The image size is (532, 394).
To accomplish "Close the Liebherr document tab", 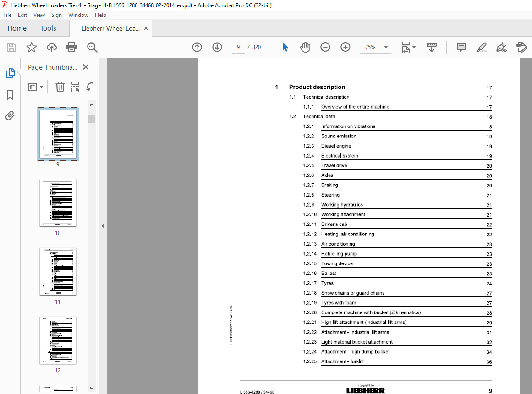I will tap(146, 28).
